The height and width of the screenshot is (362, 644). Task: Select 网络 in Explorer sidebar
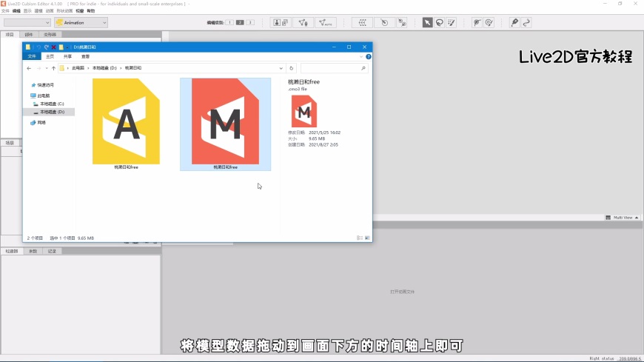point(41,122)
